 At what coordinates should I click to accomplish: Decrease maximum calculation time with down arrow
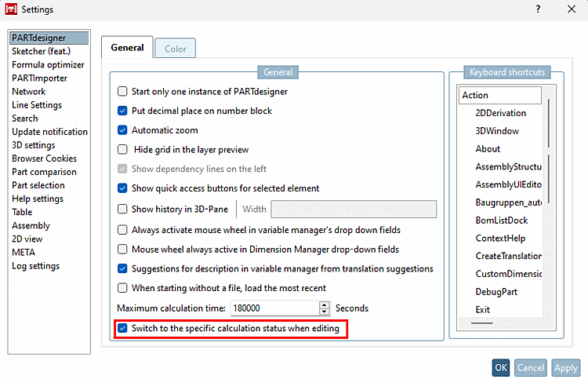click(x=325, y=312)
